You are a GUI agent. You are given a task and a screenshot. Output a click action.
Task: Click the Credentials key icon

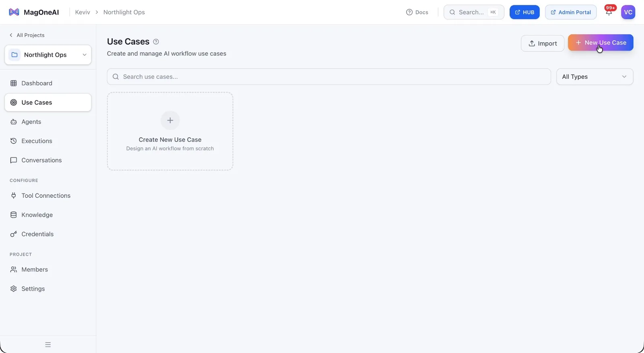pyautogui.click(x=14, y=234)
